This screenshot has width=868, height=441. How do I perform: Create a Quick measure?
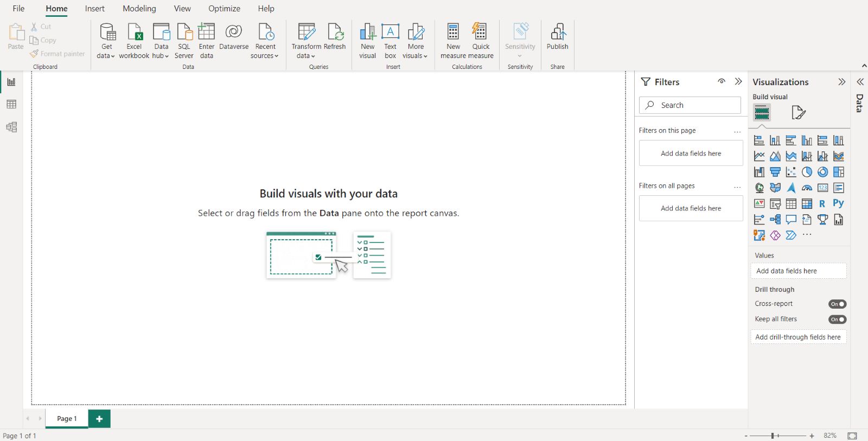[481, 41]
